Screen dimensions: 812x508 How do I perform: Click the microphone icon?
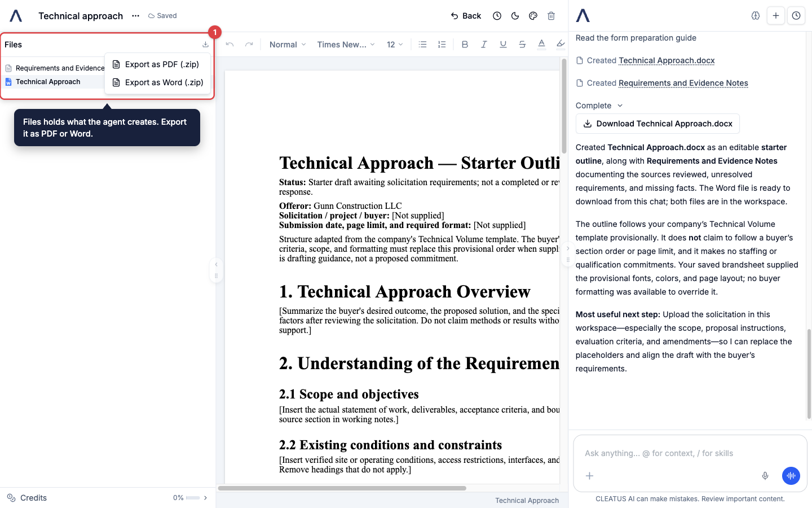tap(765, 476)
